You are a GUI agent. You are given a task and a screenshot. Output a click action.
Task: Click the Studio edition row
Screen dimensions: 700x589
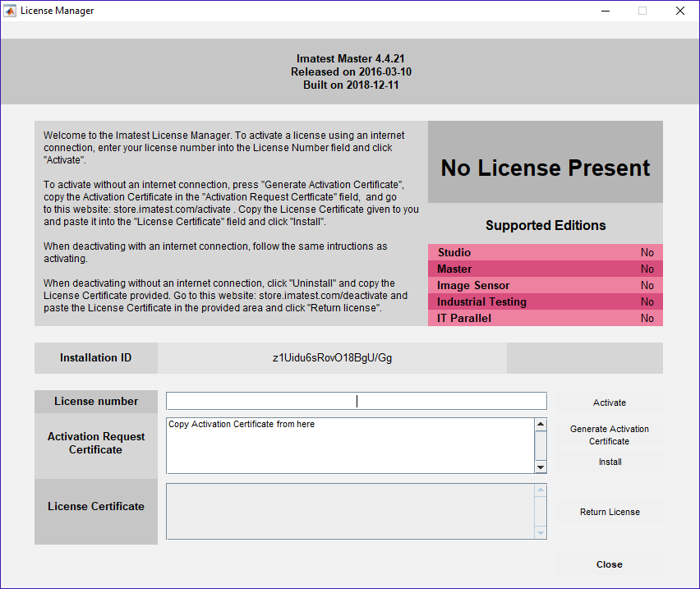tap(545, 252)
